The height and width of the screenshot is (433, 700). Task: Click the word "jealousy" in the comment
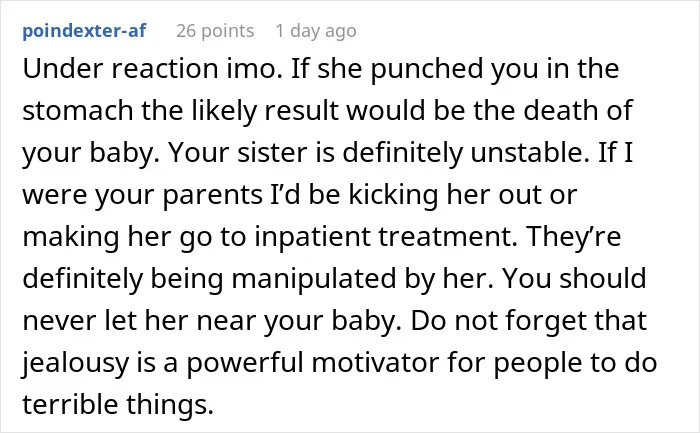pyautogui.click(x=75, y=362)
